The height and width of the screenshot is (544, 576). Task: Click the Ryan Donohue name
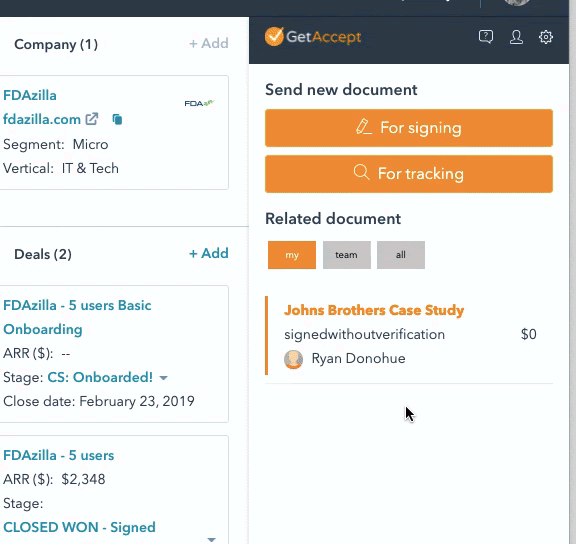(359, 359)
